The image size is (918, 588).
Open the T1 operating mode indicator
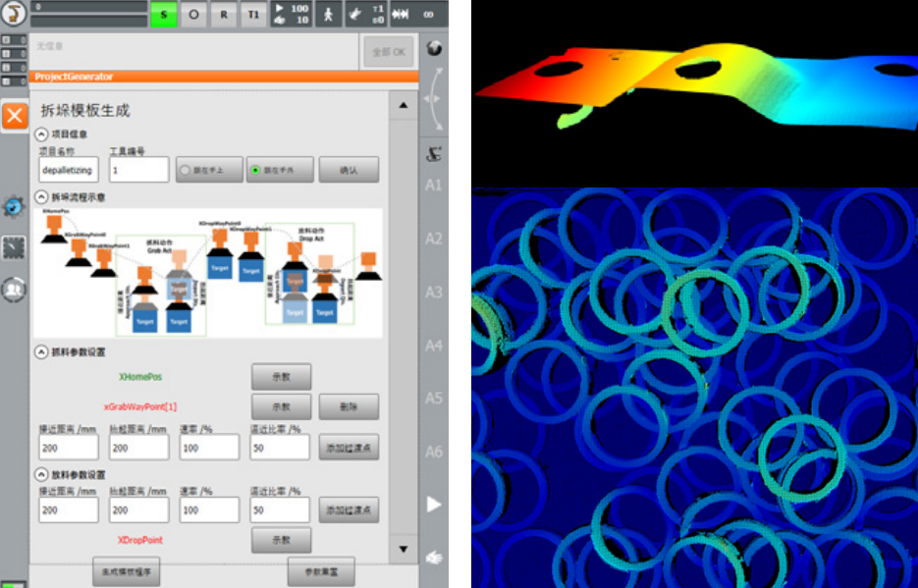253,14
